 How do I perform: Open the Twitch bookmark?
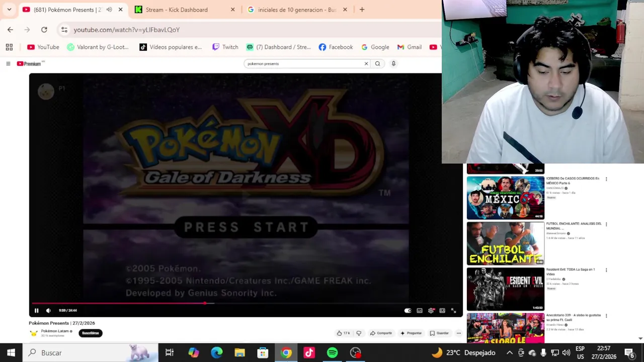tap(225, 47)
